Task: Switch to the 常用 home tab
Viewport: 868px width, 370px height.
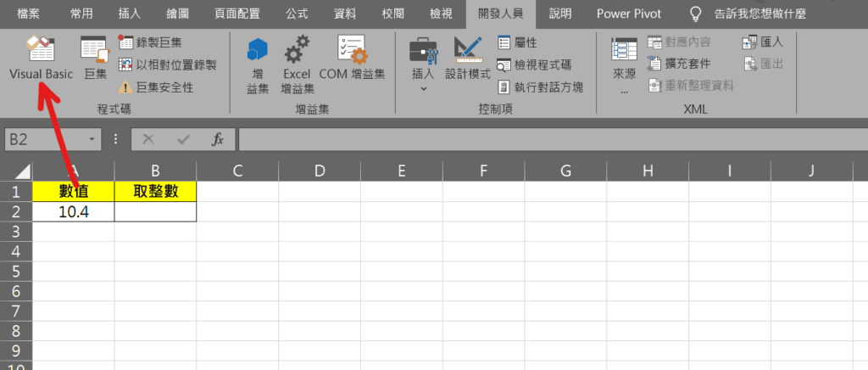Action: 81,14
